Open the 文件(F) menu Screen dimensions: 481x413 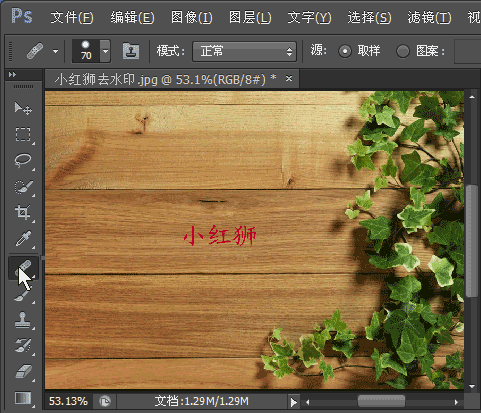tap(72, 17)
